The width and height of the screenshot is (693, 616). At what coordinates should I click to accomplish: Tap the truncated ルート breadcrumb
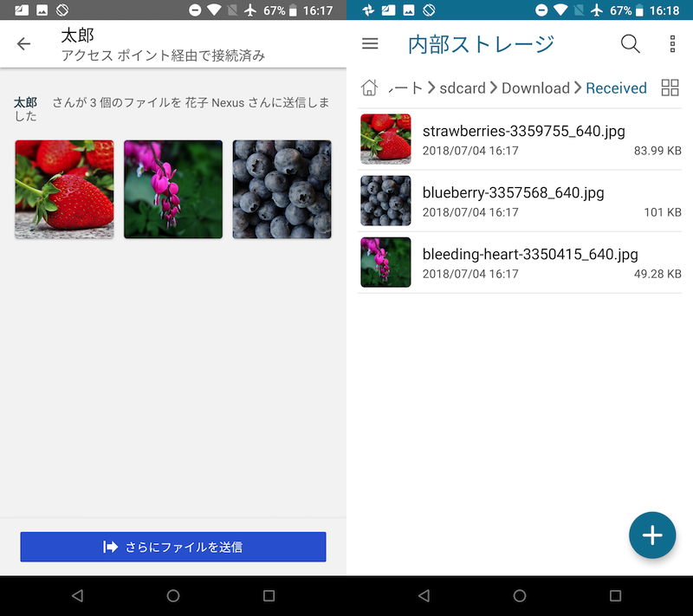coord(405,88)
